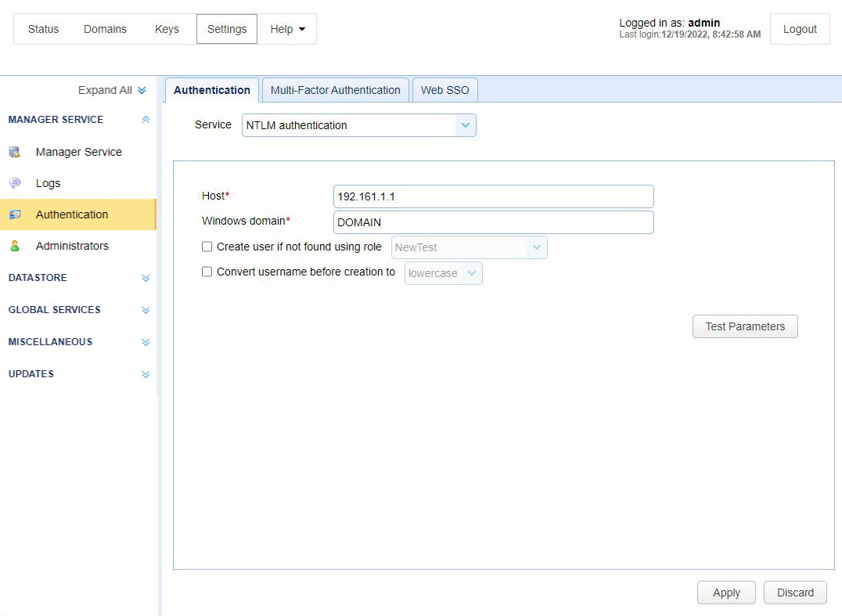Go to the Domains menu item
The image size is (842, 616).
(x=105, y=29)
